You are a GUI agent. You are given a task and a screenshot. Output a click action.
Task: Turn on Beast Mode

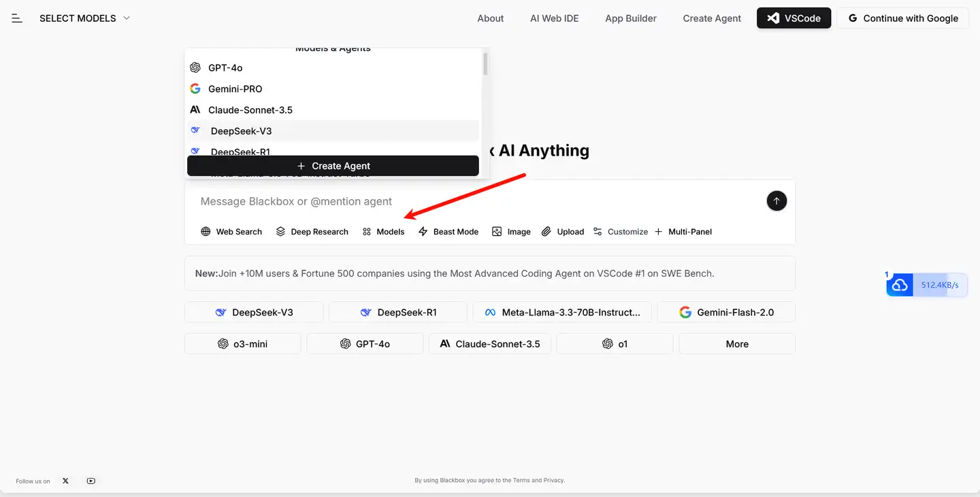448,232
